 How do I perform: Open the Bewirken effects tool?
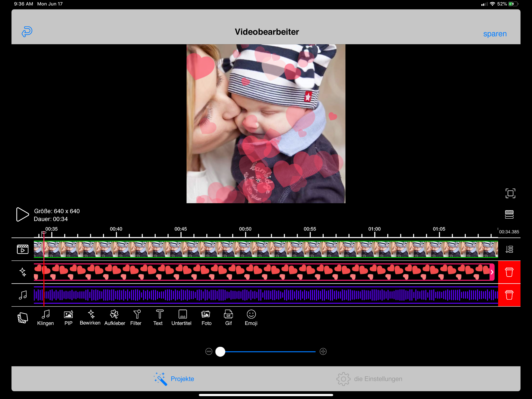tap(90, 317)
